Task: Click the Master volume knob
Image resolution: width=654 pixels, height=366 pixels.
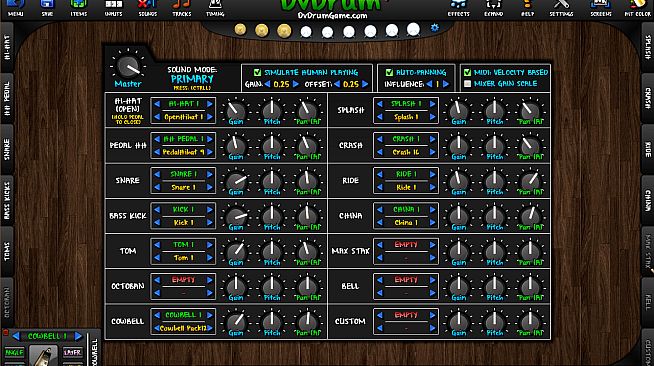Action: (128, 66)
